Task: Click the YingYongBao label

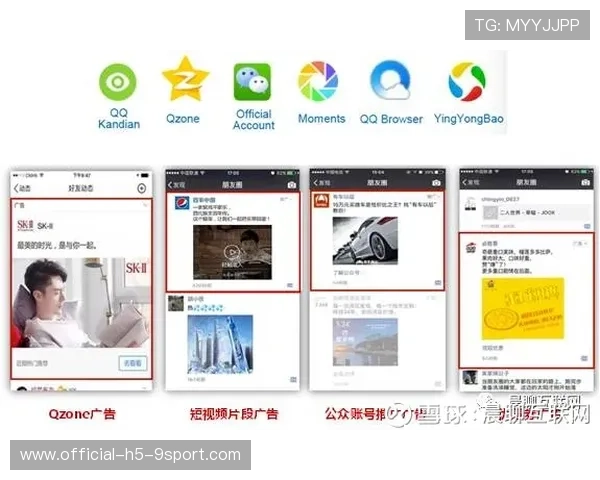Action: pyautogui.click(x=468, y=119)
